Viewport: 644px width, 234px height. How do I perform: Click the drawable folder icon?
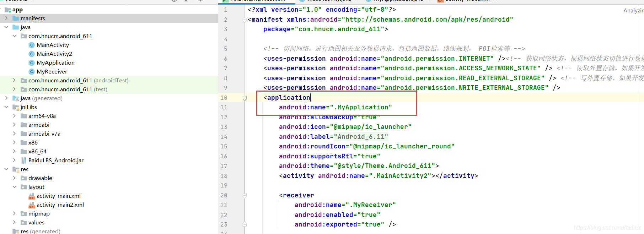tap(24, 178)
